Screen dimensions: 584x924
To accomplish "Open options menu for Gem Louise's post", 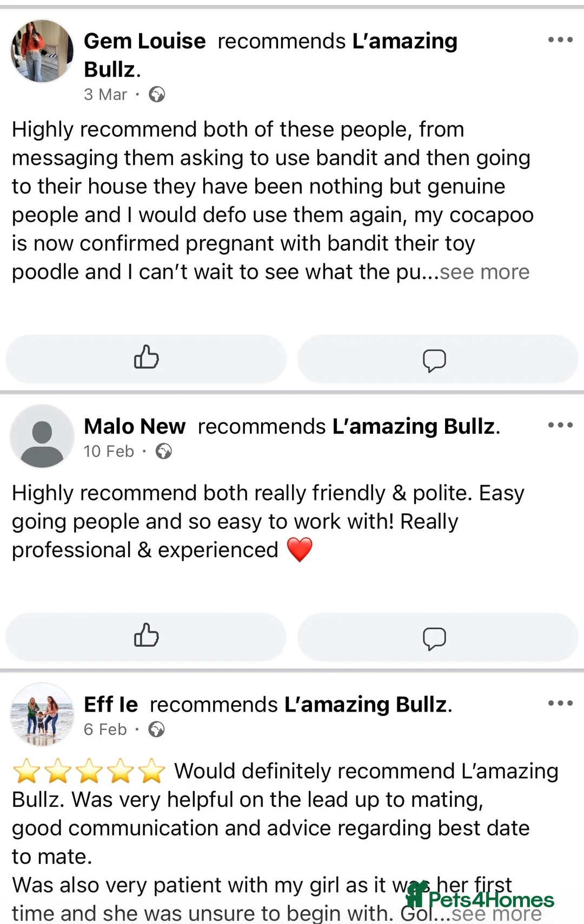I will click(x=560, y=40).
